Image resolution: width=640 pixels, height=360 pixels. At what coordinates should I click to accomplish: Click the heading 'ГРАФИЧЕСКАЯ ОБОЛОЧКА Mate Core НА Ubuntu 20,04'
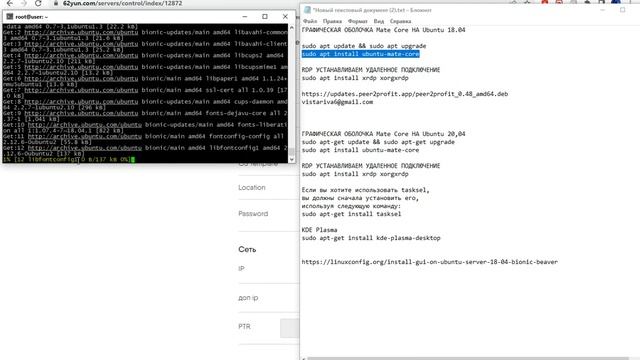383,134
